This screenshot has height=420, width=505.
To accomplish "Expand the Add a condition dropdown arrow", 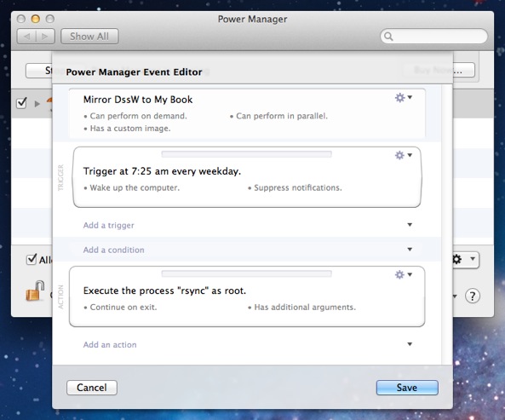I will 410,249.
